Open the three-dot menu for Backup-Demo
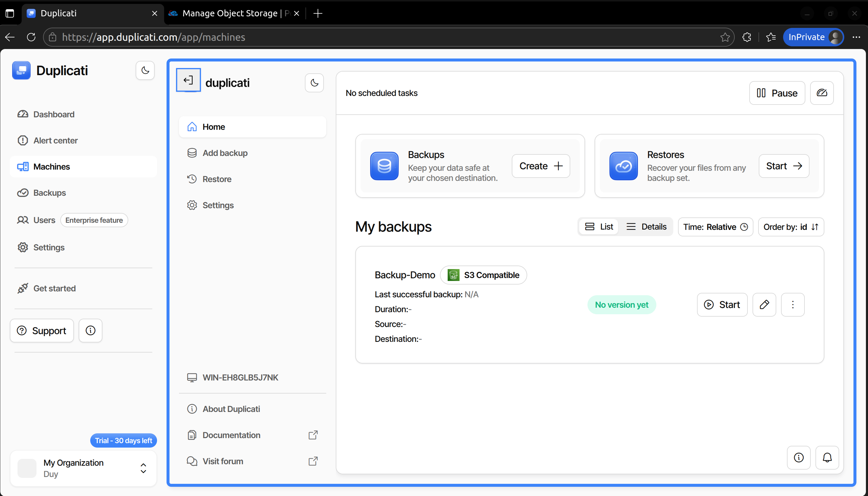This screenshot has width=868, height=496. click(x=792, y=304)
